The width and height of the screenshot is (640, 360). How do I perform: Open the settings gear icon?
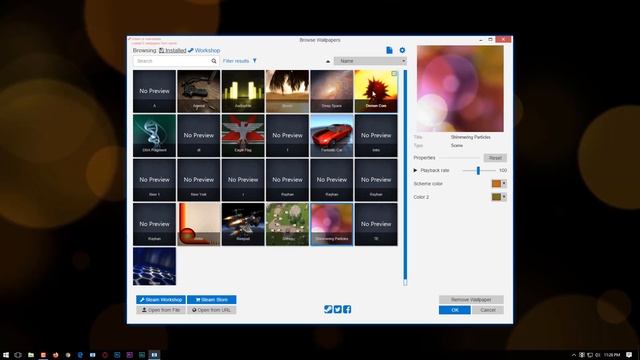tap(402, 50)
